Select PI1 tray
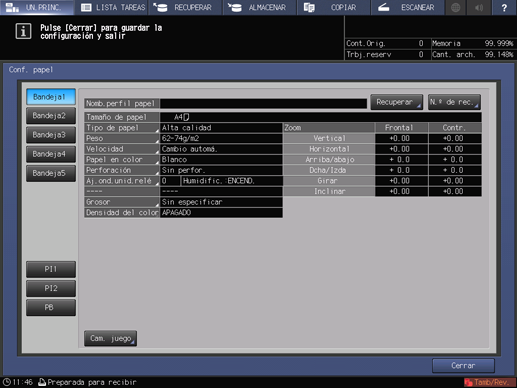 click(x=51, y=269)
